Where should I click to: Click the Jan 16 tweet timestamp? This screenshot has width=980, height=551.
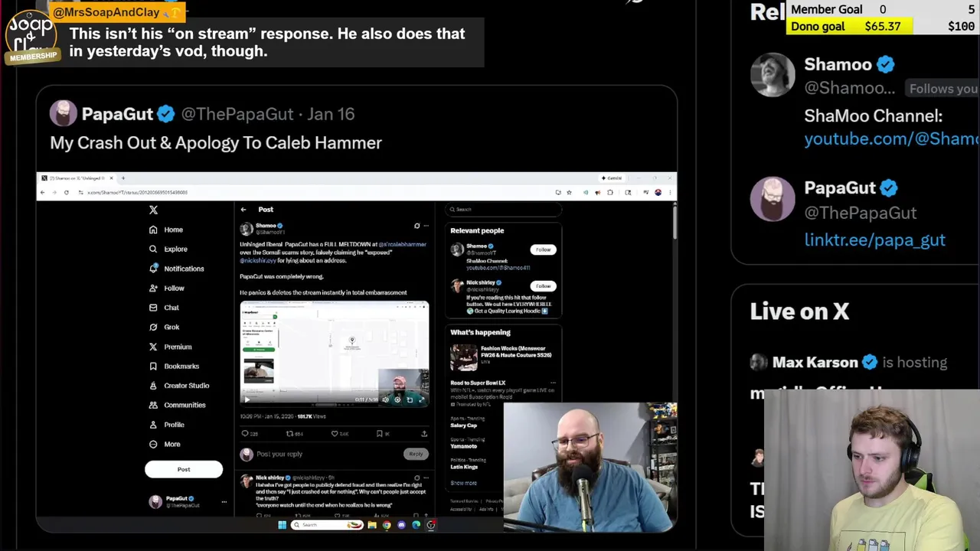[331, 114]
